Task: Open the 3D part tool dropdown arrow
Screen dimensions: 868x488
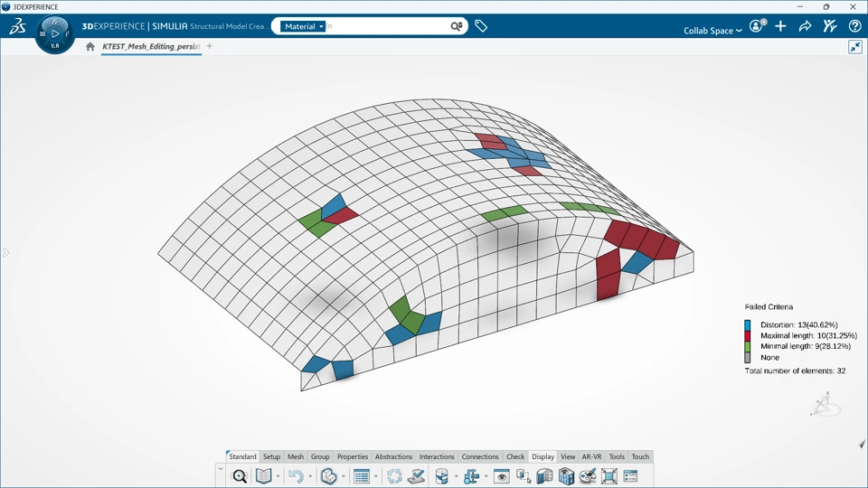Action: click(x=344, y=476)
